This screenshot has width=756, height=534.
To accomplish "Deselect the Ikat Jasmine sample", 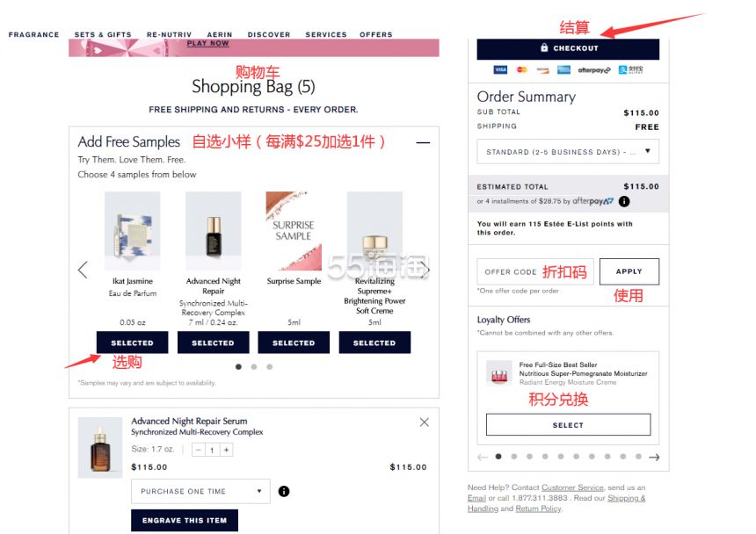I will pyautogui.click(x=132, y=343).
